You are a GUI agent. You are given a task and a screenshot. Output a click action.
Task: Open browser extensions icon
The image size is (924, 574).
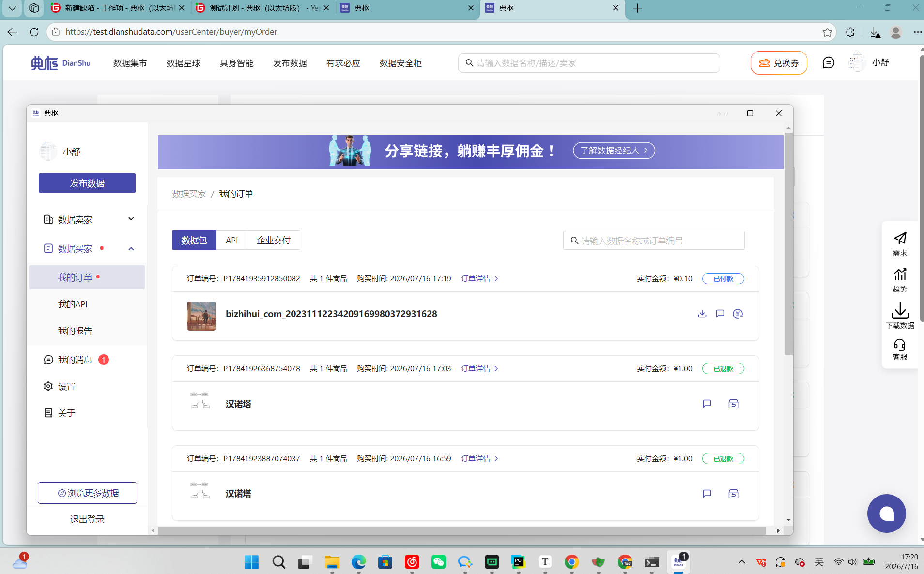coord(850,32)
